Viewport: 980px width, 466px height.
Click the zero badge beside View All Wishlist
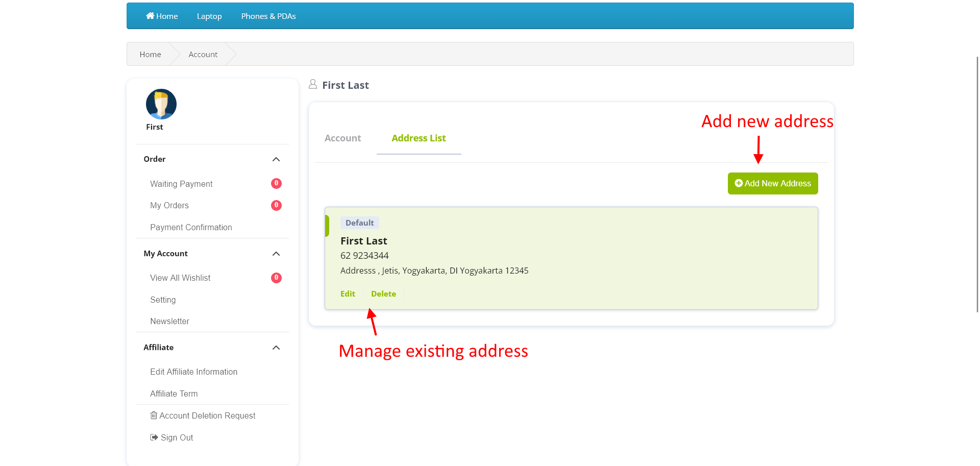pos(276,278)
